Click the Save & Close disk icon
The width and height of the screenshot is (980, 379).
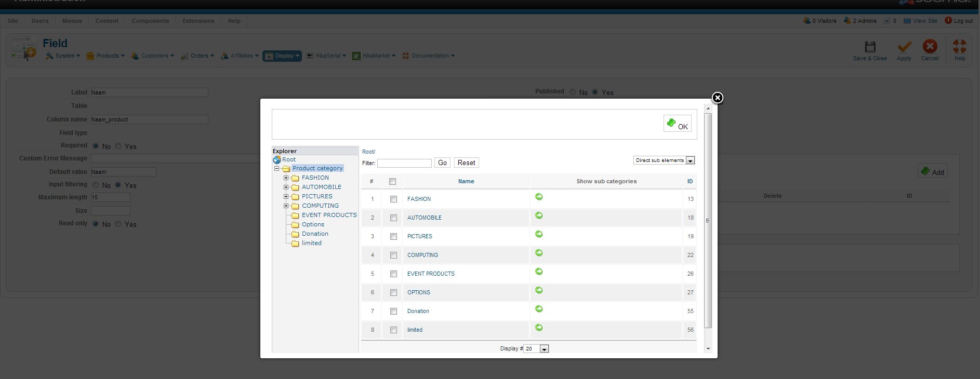[870, 47]
